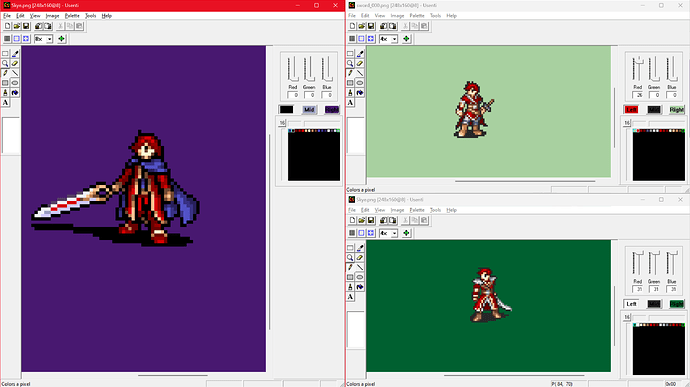Click Save icon in top-left window toolbar

tap(26, 26)
